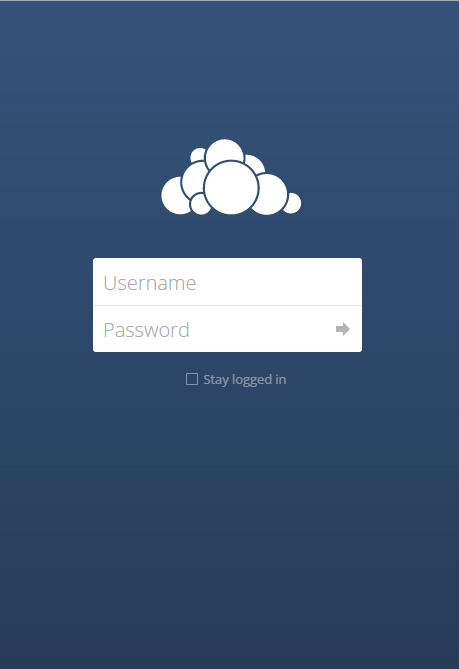Click the small rightmost bubble of the logo
Screen dimensions: 459x669
click(x=293, y=203)
